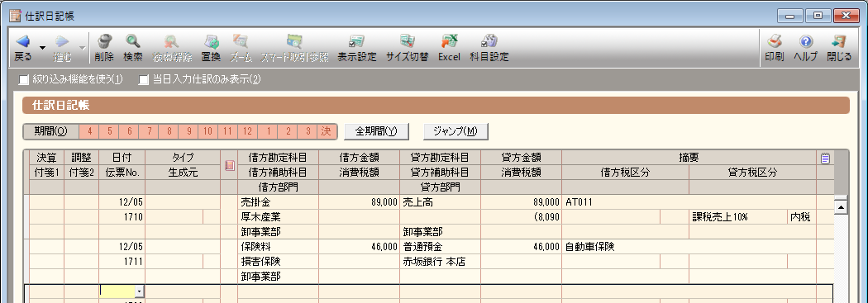Select month 12 in period bar
The image size is (868, 303).
coord(247,132)
